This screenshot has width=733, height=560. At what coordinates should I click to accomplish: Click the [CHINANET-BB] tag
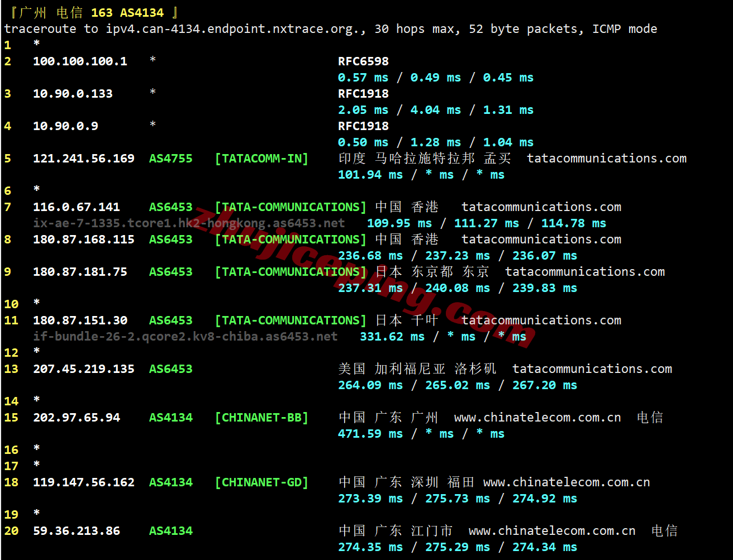261,418
